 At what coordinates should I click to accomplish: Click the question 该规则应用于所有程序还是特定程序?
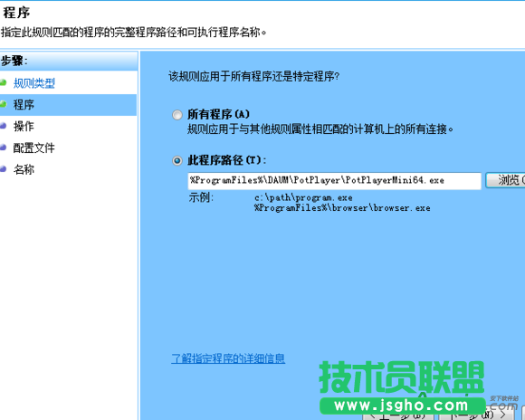point(253,76)
